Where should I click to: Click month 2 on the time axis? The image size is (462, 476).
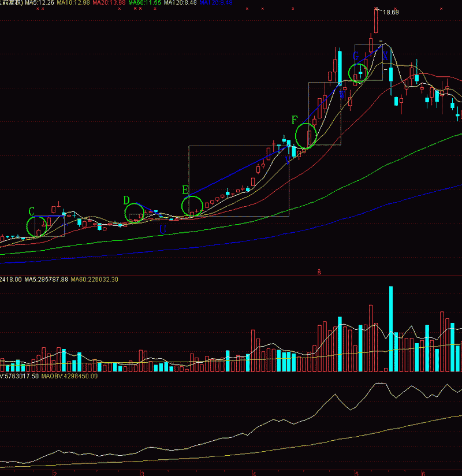(55, 473)
